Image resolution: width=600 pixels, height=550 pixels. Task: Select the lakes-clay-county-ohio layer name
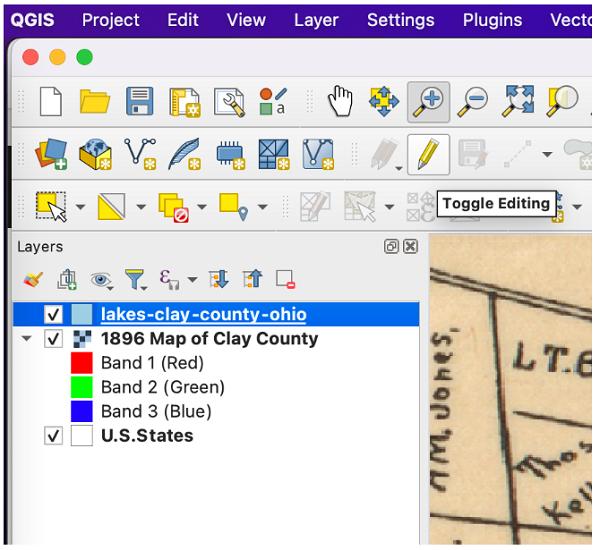pos(204,314)
